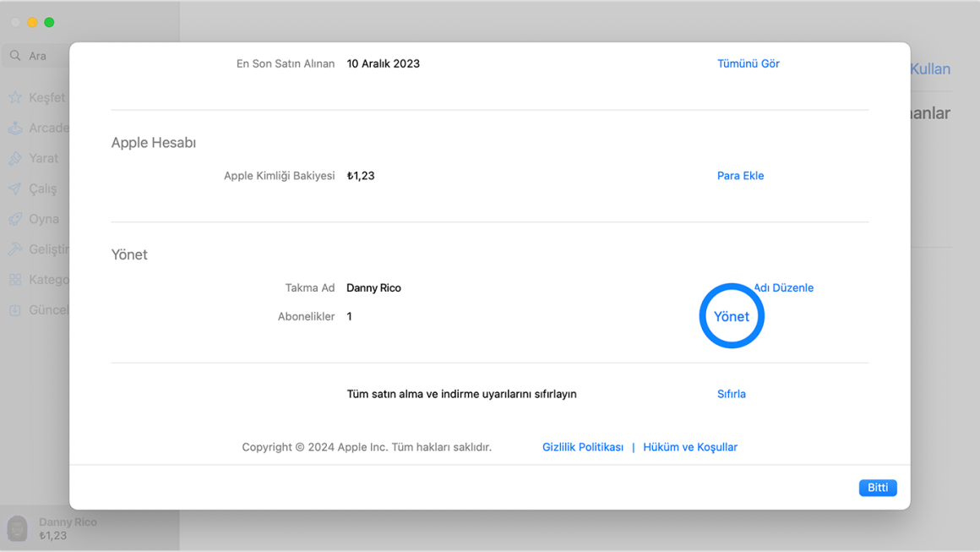Click Sıfırla to reset warnings

pyautogui.click(x=732, y=394)
